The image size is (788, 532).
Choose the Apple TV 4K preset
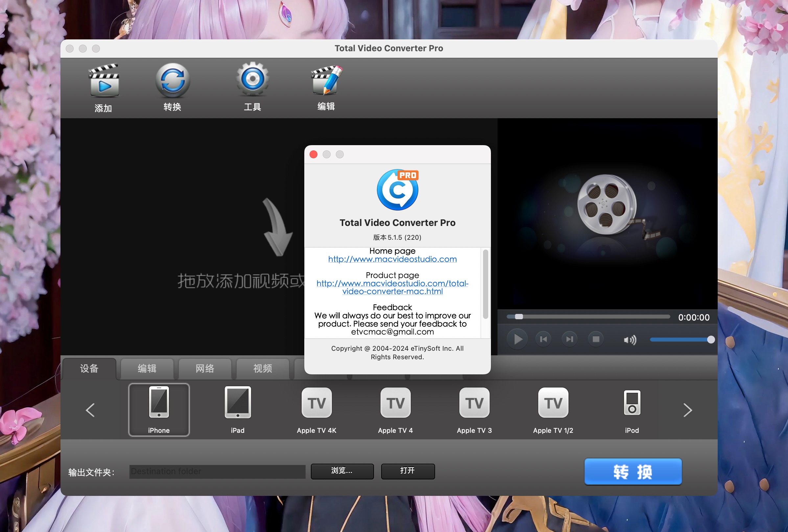317,410
